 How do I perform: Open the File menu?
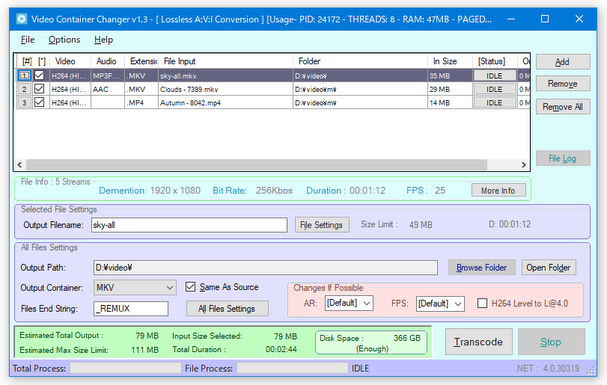pos(27,40)
